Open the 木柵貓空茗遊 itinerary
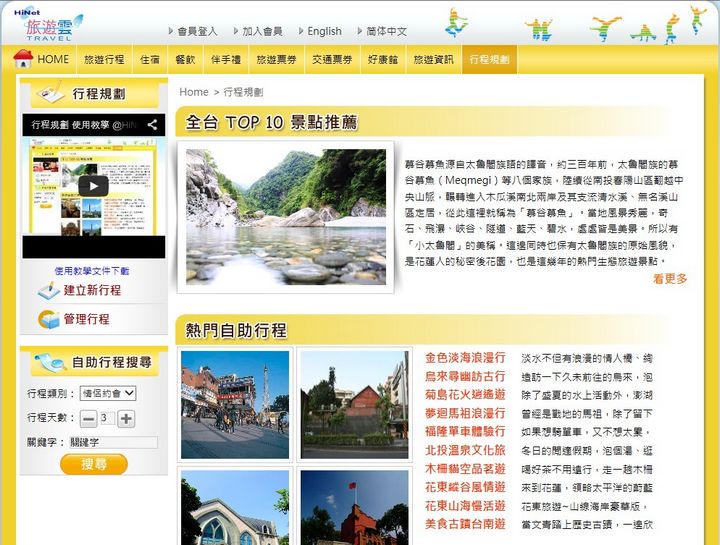The height and width of the screenshot is (545, 720). (x=465, y=469)
